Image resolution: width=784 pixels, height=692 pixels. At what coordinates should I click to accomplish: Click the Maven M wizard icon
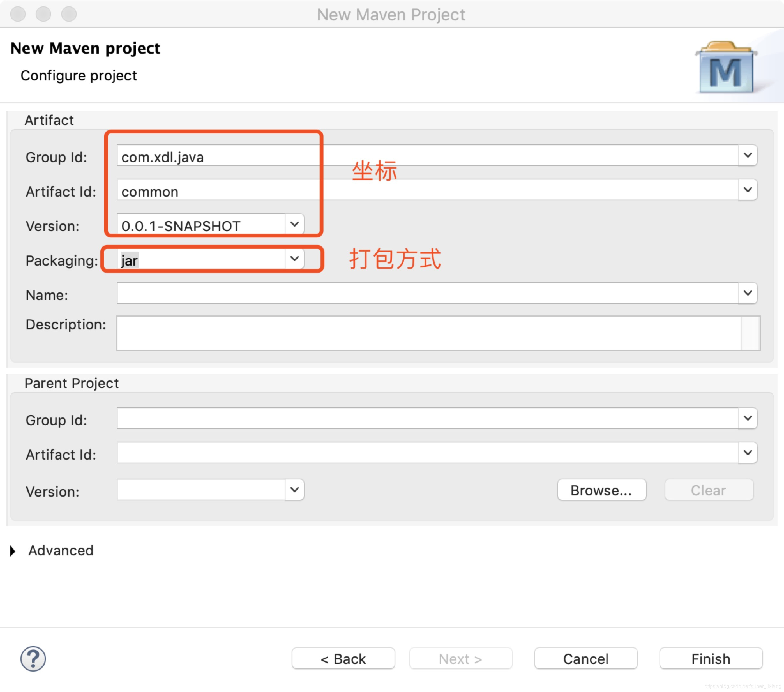click(x=726, y=67)
